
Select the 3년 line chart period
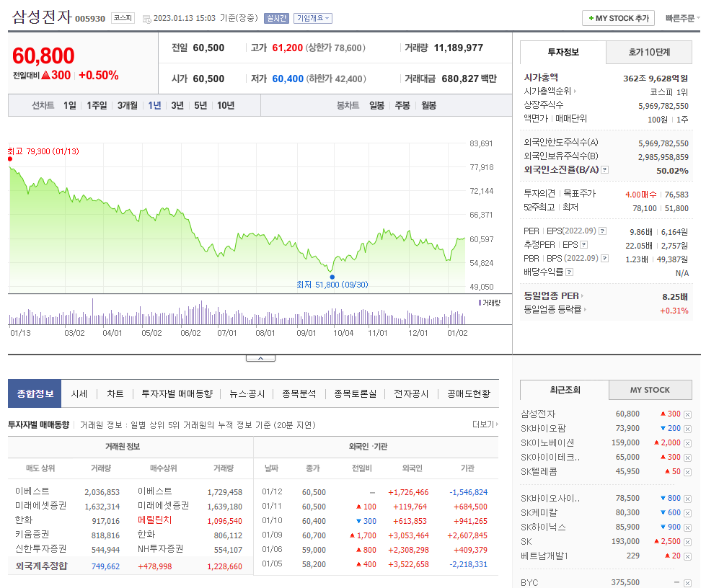[177, 105]
